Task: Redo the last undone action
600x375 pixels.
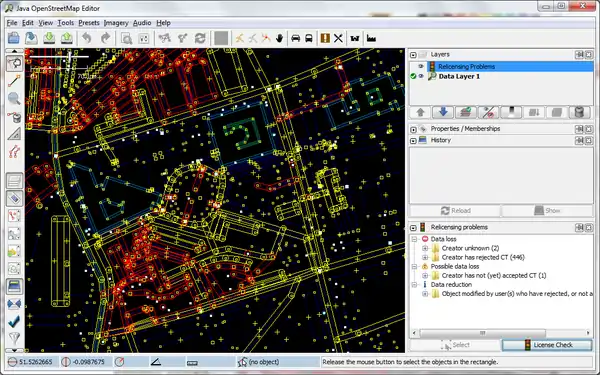Action: 105,38
